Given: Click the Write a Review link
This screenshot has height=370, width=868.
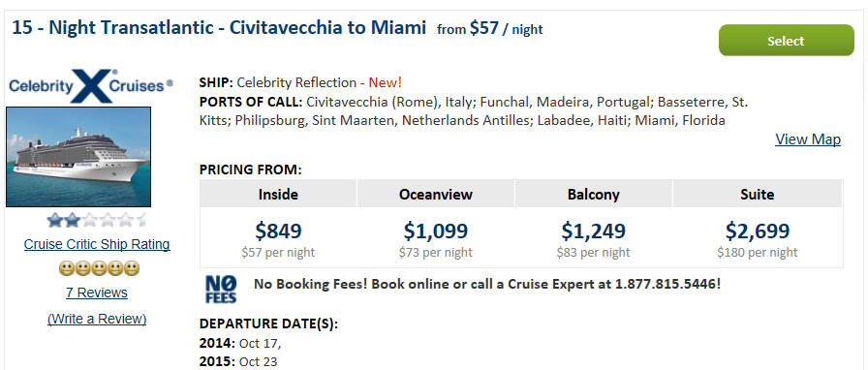Looking at the screenshot, I should click(97, 319).
